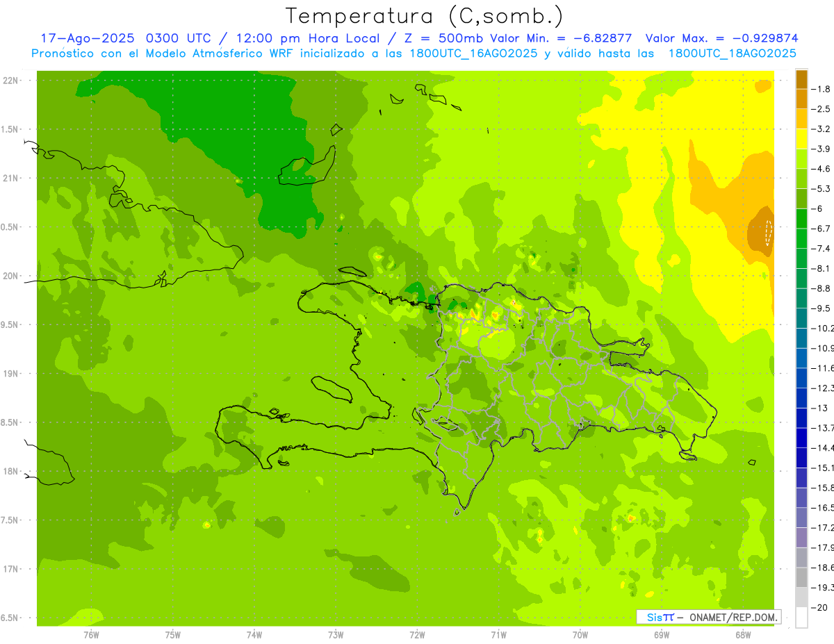The width and height of the screenshot is (834, 644).
Task: Click the olive swatch between -5.3 and -6
Action: (801, 199)
